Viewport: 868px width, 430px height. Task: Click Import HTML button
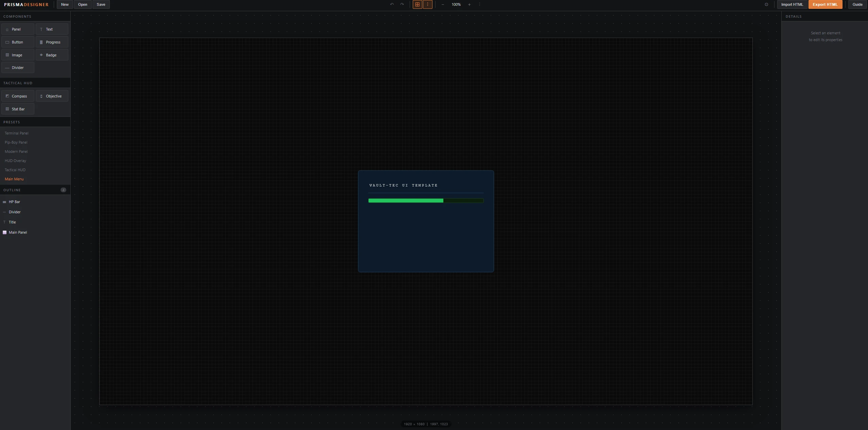pos(792,4)
